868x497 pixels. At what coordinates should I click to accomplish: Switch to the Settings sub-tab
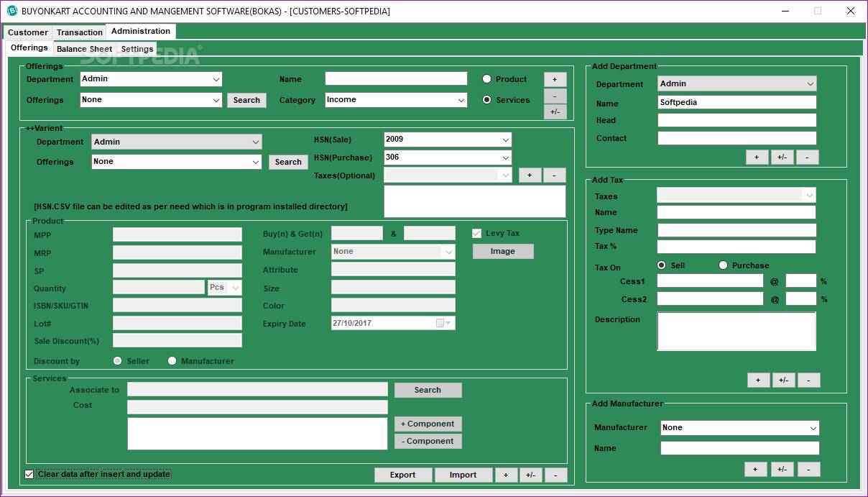click(137, 49)
